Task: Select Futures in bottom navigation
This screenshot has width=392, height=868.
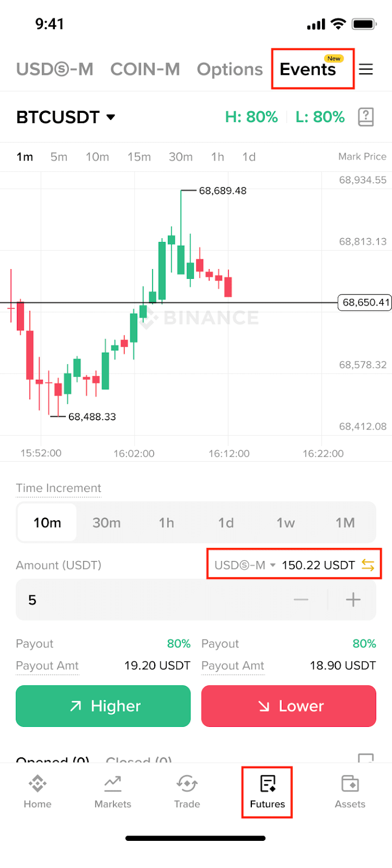Action: pos(268,792)
